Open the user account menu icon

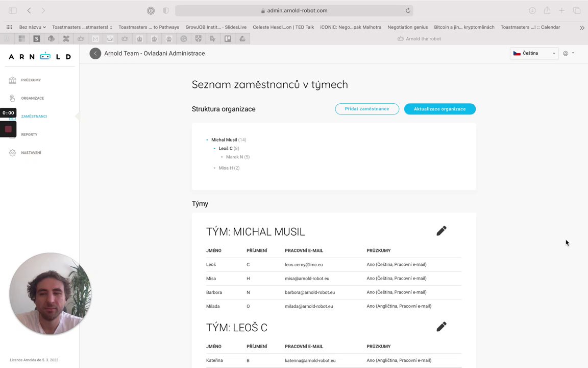pos(566,53)
